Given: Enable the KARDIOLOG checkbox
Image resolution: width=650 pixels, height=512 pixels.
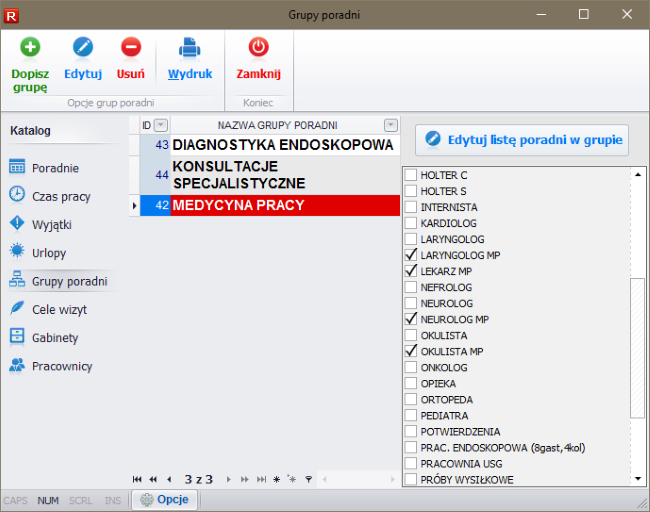Looking at the screenshot, I should 411,223.
